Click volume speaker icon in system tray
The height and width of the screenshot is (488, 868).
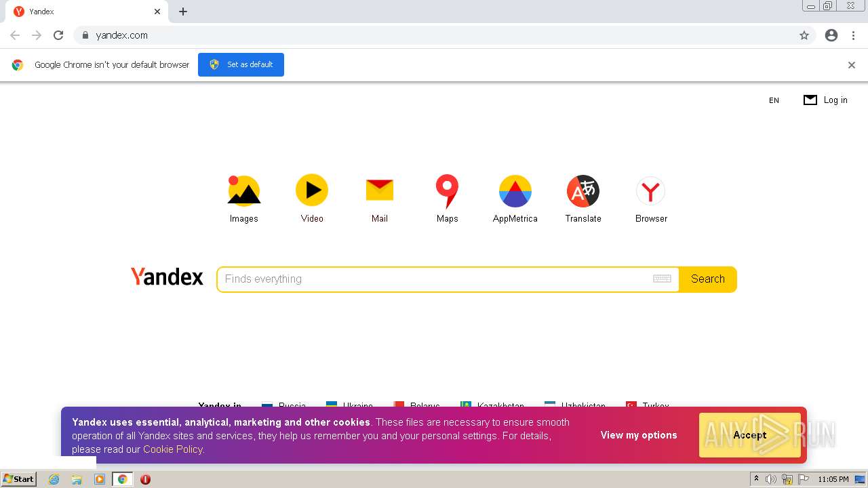(x=771, y=479)
